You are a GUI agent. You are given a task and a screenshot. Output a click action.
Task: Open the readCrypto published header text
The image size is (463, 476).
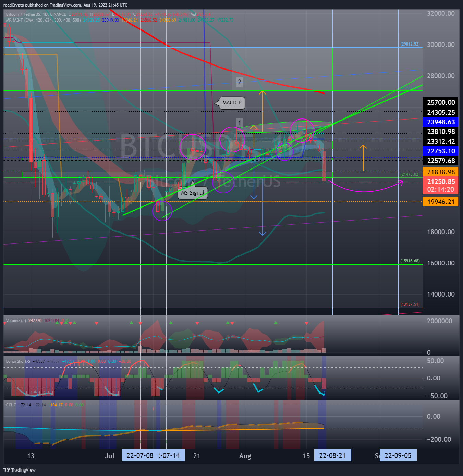pos(65,5)
